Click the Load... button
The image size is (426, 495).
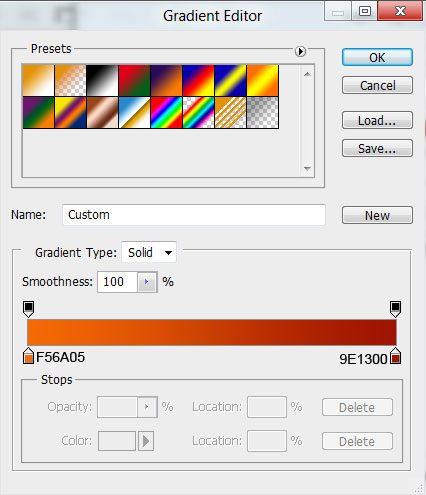tap(377, 120)
